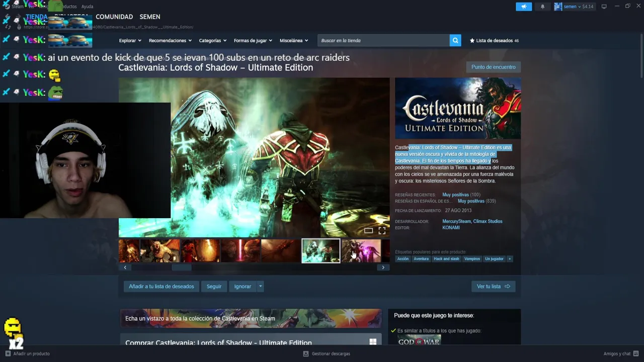This screenshot has height=362, width=644.
Task: Select the red beam screenshot thumbnail
Action: pos(240,251)
